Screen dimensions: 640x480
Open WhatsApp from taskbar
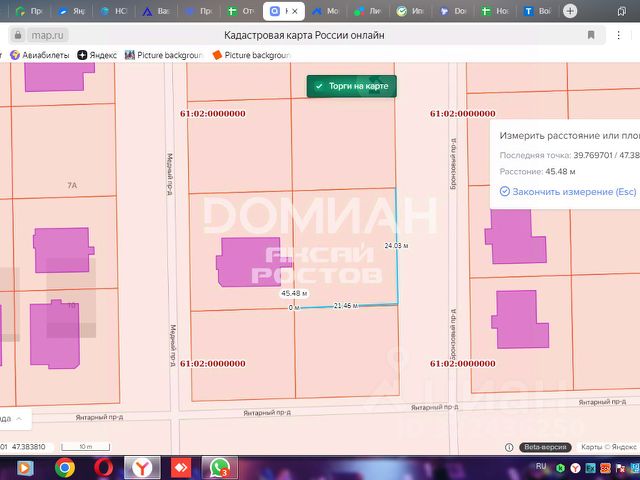220,468
